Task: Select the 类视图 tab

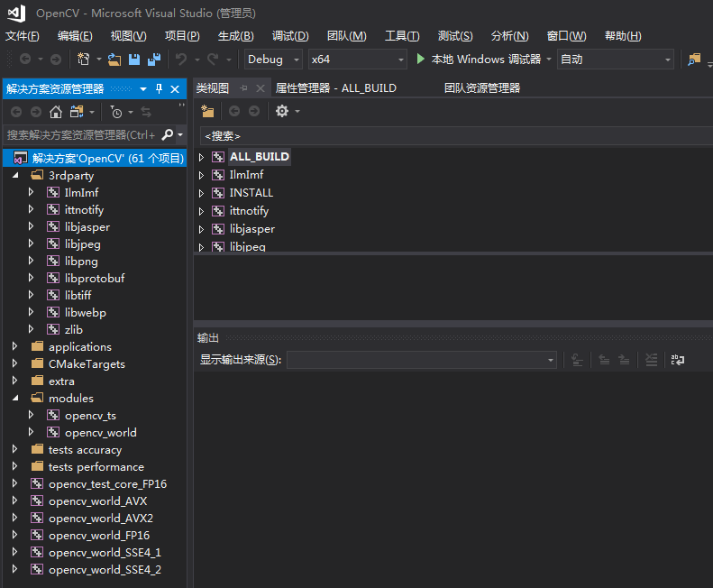Action: (x=213, y=88)
